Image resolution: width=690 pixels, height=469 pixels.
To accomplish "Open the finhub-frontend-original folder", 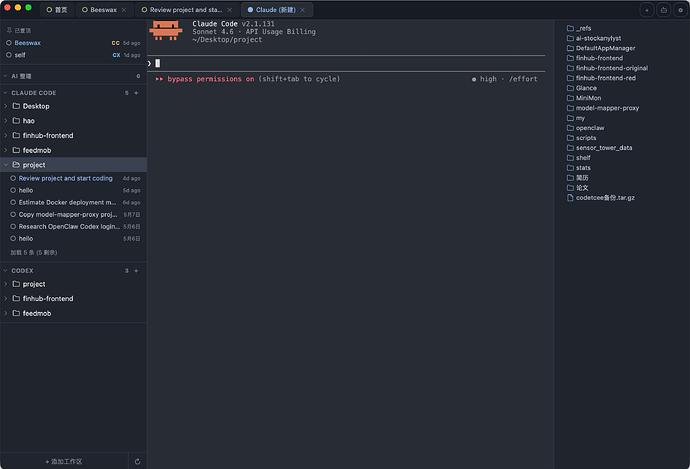I will pyautogui.click(x=607, y=68).
